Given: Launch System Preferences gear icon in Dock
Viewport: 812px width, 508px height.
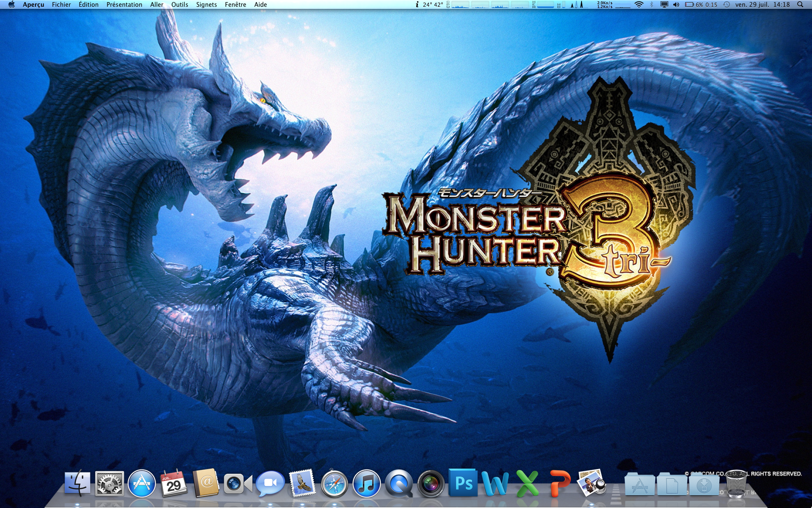Looking at the screenshot, I should [110, 483].
